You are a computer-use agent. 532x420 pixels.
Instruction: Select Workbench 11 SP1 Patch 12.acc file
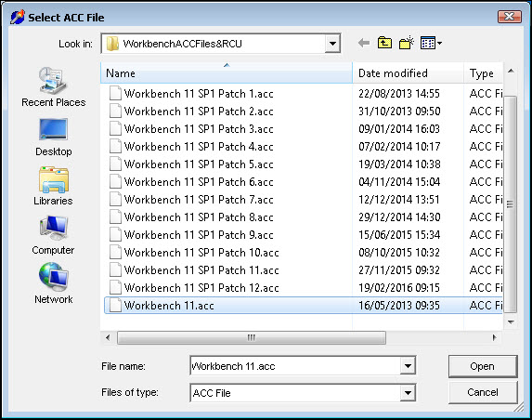pyautogui.click(x=201, y=288)
